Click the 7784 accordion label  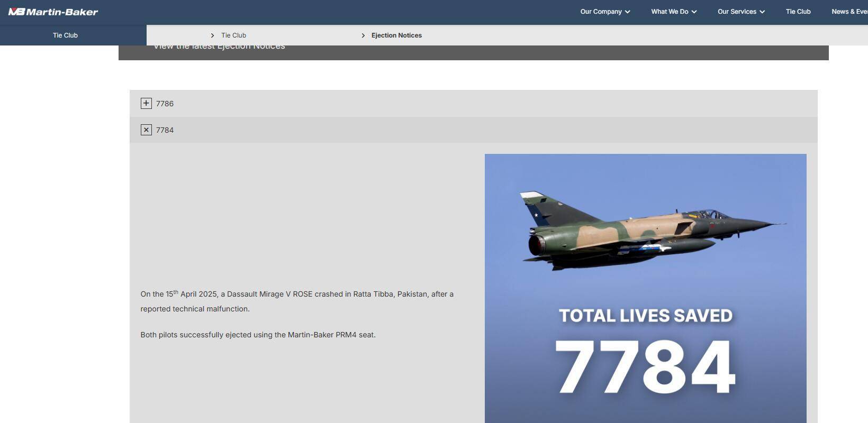coord(165,130)
